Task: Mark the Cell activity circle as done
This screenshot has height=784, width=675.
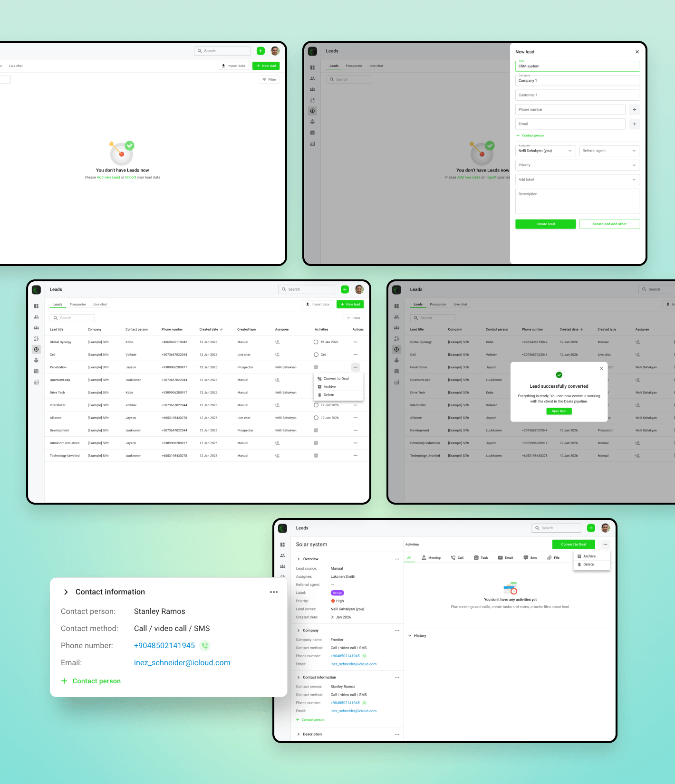Action: pos(316,354)
